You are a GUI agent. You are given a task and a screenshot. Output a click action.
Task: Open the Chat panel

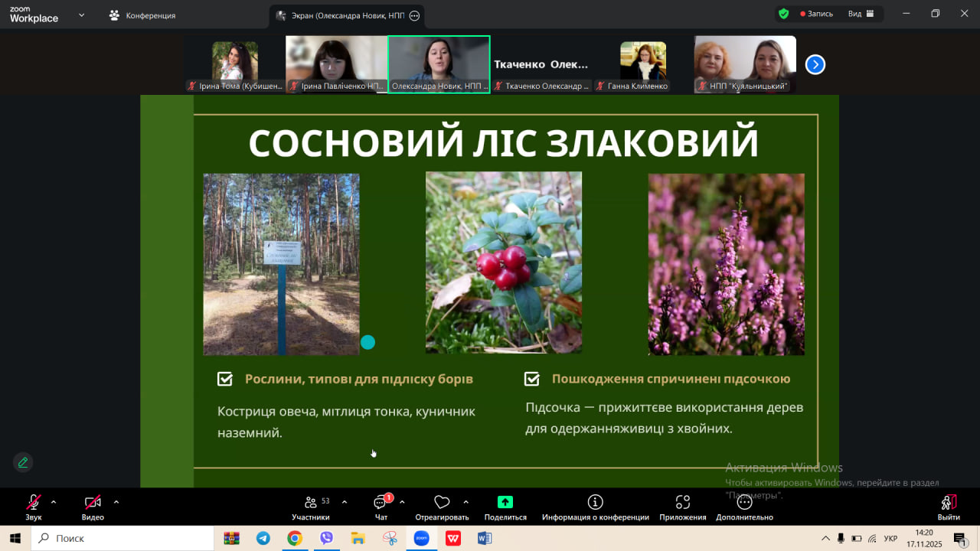pos(381,507)
